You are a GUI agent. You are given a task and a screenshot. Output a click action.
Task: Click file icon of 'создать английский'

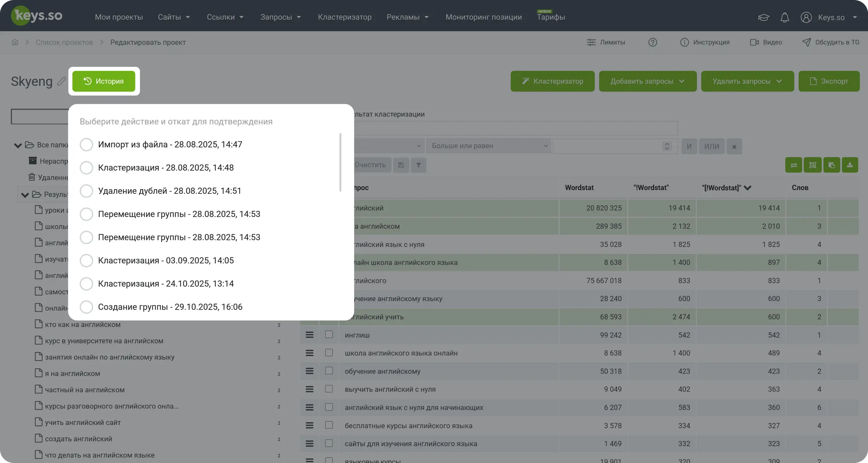tap(39, 438)
